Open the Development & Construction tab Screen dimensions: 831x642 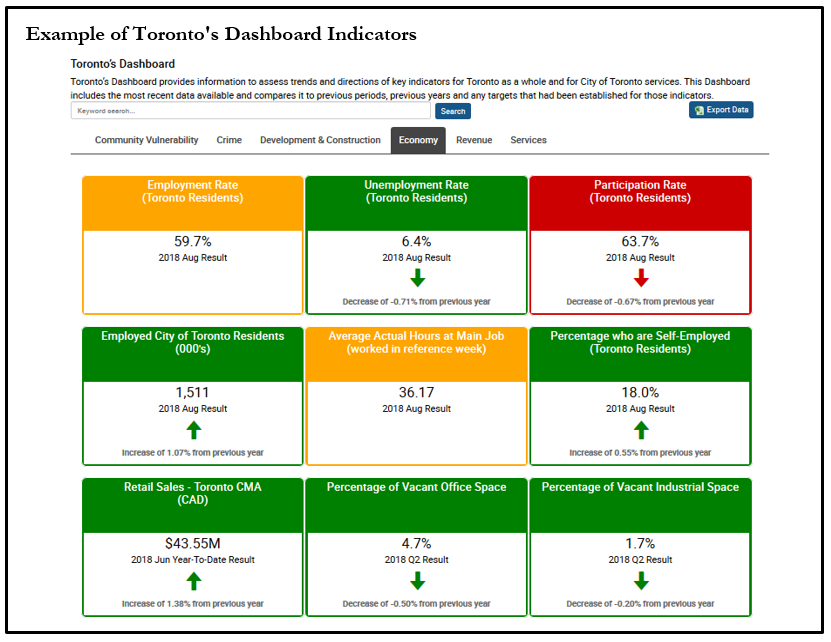point(320,140)
